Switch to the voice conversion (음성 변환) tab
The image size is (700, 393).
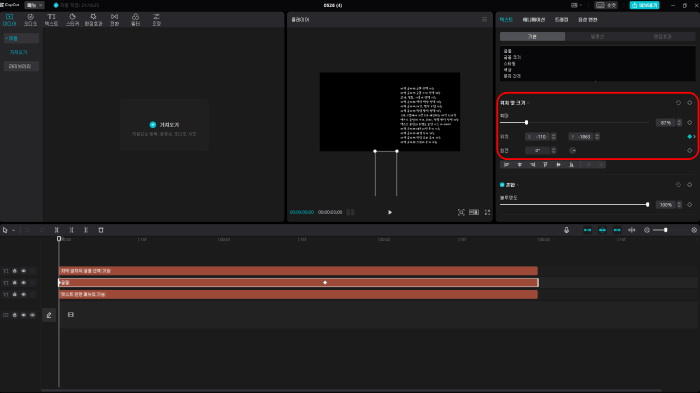coord(588,20)
